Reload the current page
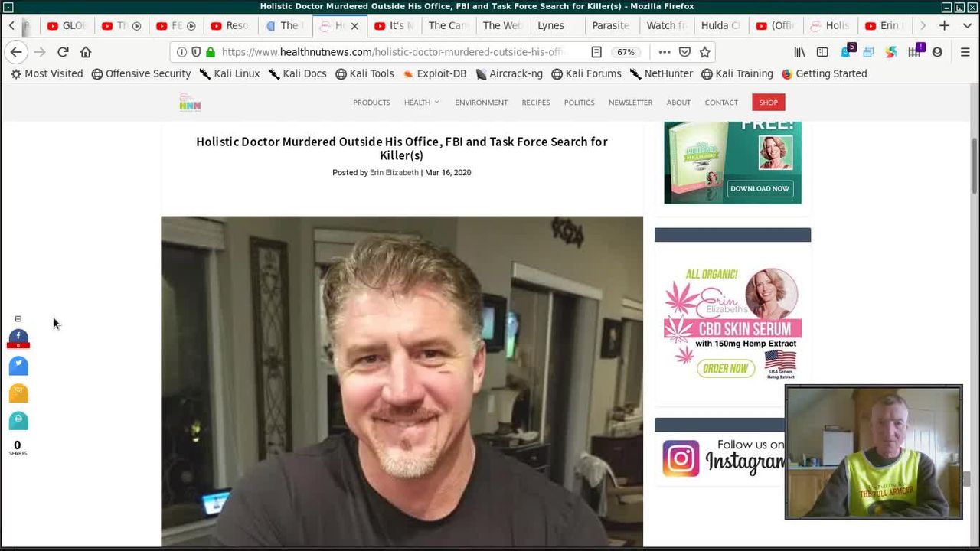This screenshot has width=980, height=551. (63, 52)
